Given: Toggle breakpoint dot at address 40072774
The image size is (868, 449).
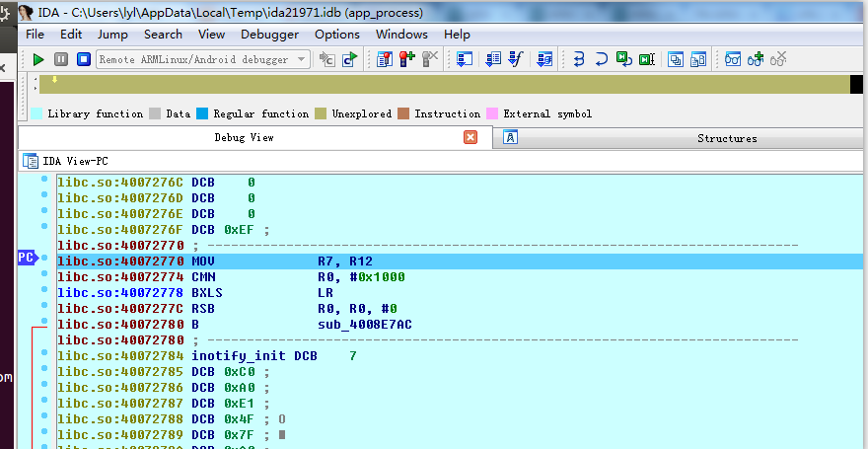Looking at the screenshot, I should tap(44, 273).
